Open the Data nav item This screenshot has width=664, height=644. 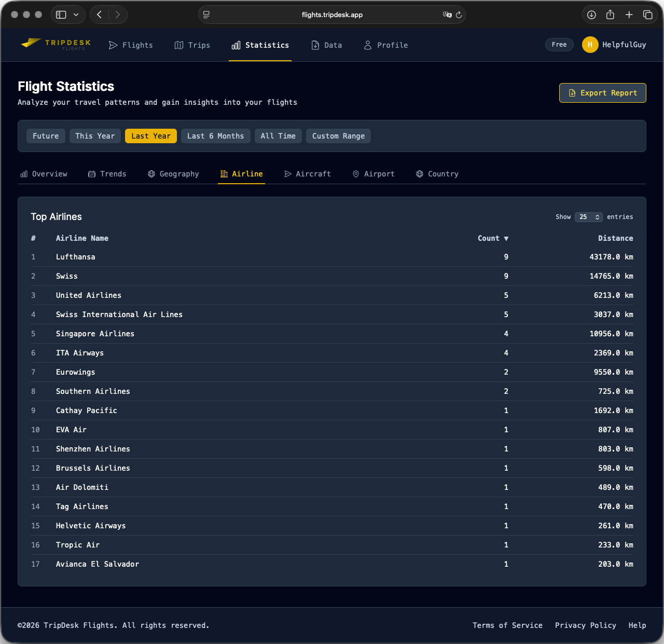pyautogui.click(x=327, y=45)
